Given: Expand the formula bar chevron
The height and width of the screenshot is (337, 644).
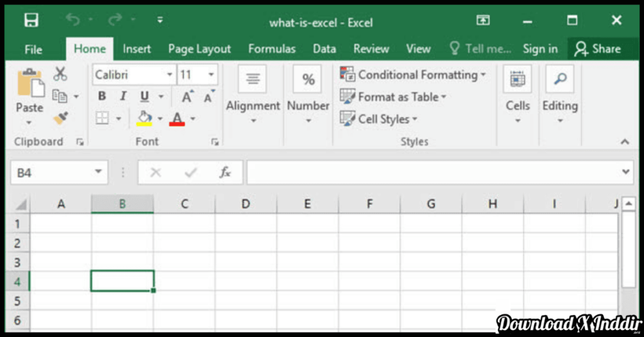Looking at the screenshot, I should click(626, 172).
